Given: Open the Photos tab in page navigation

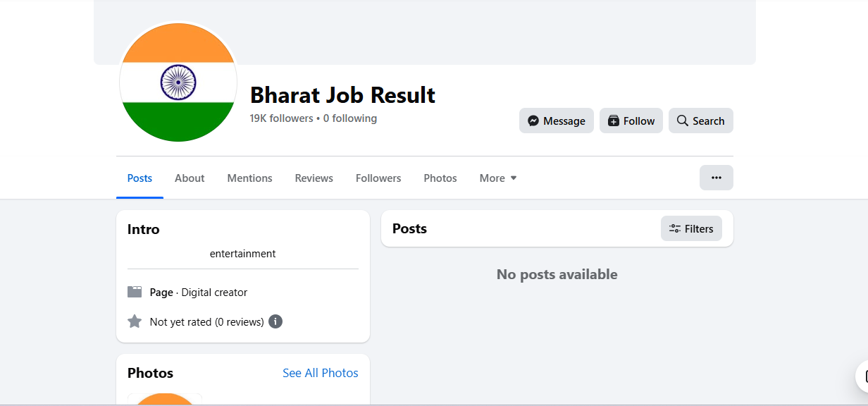Looking at the screenshot, I should tap(440, 178).
